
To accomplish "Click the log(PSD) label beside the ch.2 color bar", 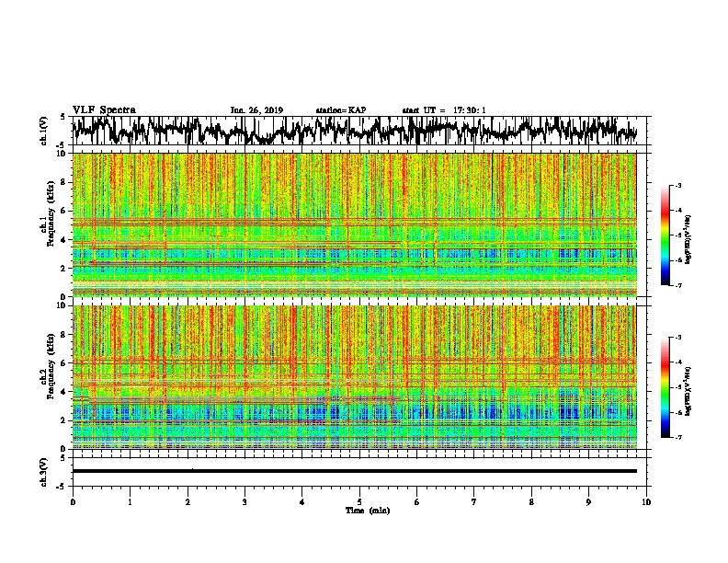I will click(x=688, y=391).
